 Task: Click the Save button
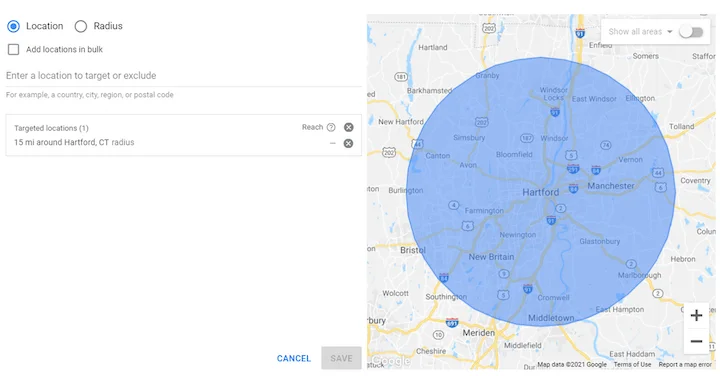tap(341, 358)
